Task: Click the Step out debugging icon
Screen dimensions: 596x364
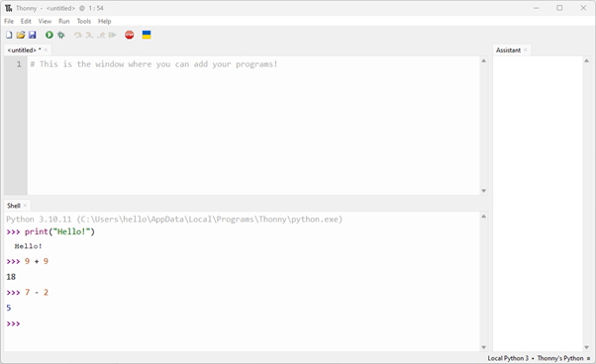Action: [x=101, y=35]
